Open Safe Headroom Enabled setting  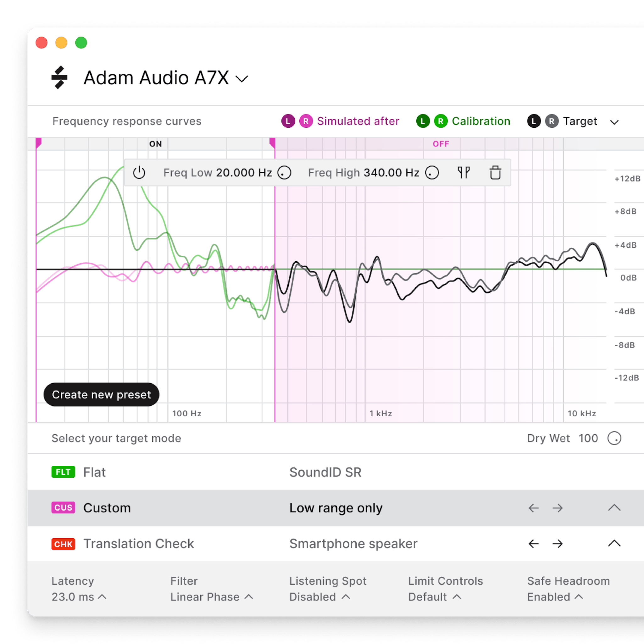click(x=555, y=597)
